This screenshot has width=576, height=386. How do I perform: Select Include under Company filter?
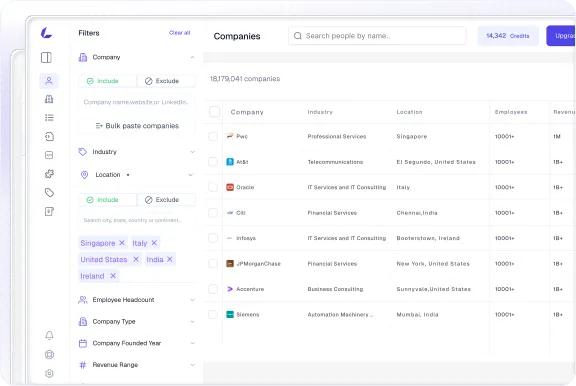(107, 81)
